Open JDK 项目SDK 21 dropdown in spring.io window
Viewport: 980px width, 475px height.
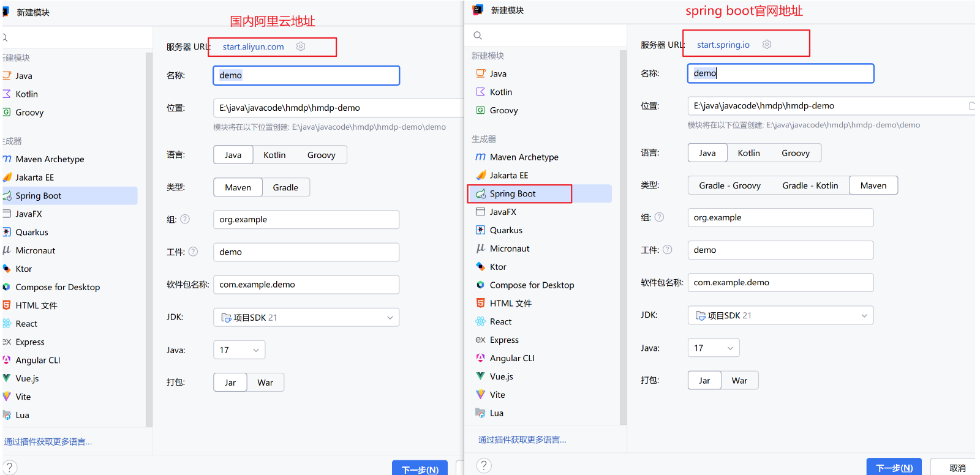780,315
